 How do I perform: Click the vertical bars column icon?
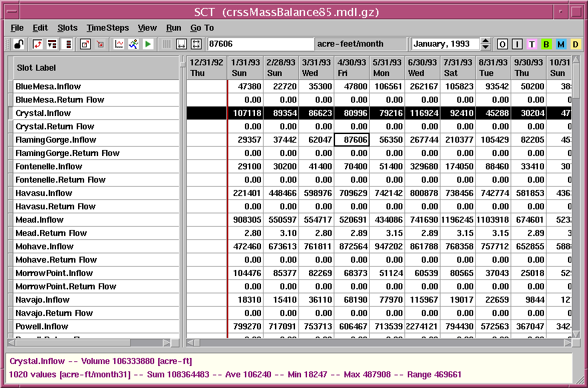point(166,44)
